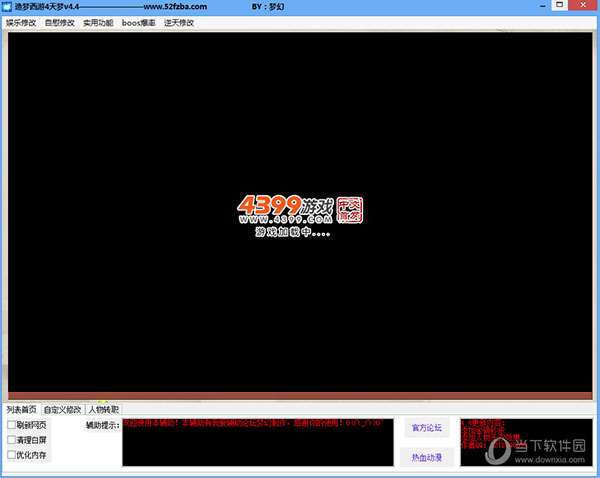This screenshot has width=600, height=478.
Task: Open the 娱乐修改 menu
Action: point(21,23)
